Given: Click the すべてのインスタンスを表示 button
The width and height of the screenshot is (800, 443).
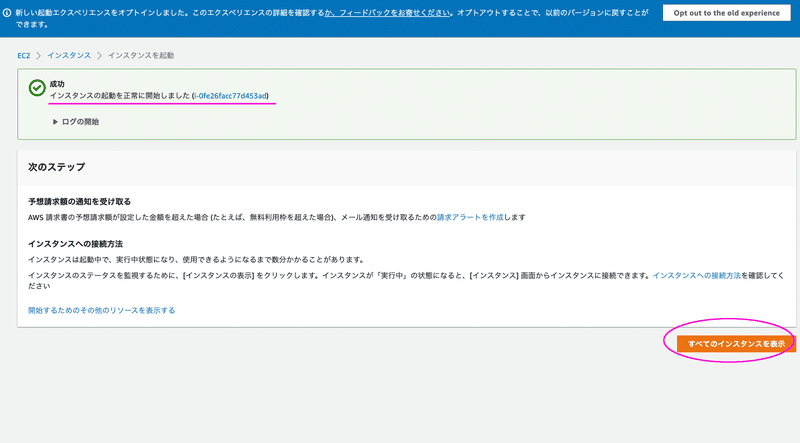Looking at the screenshot, I should pos(736,343).
